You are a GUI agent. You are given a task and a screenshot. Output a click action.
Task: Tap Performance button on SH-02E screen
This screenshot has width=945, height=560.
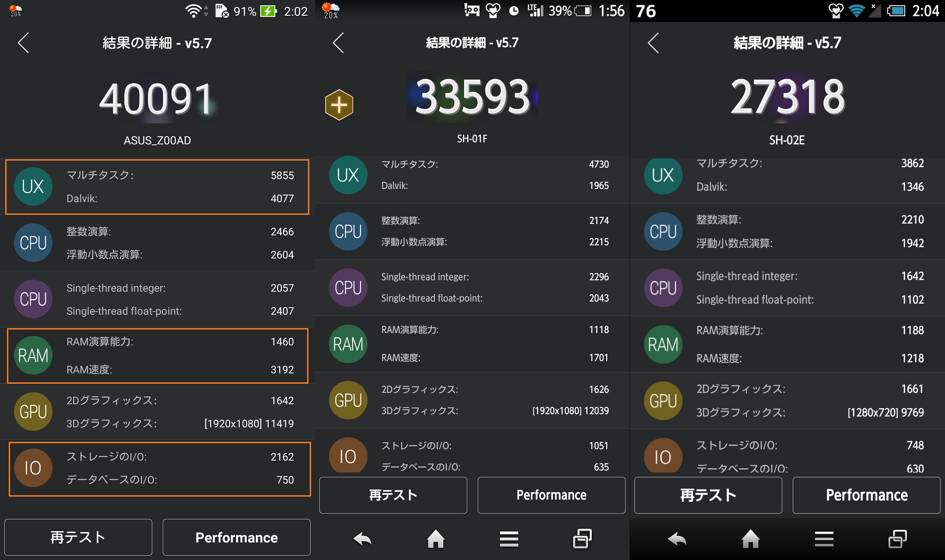(x=867, y=495)
